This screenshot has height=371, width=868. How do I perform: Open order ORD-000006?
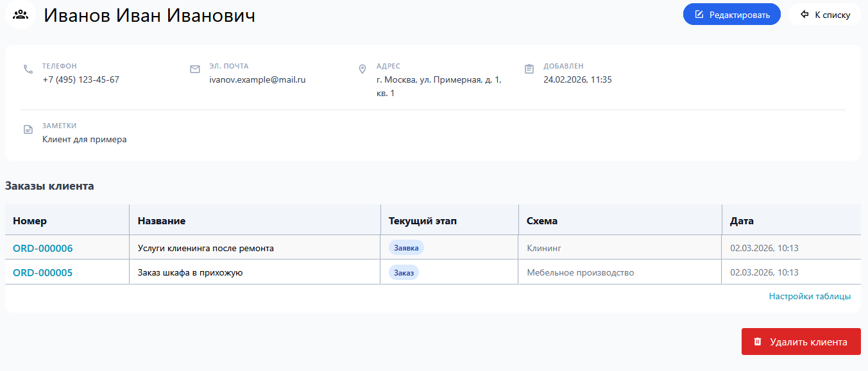pos(42,247)
